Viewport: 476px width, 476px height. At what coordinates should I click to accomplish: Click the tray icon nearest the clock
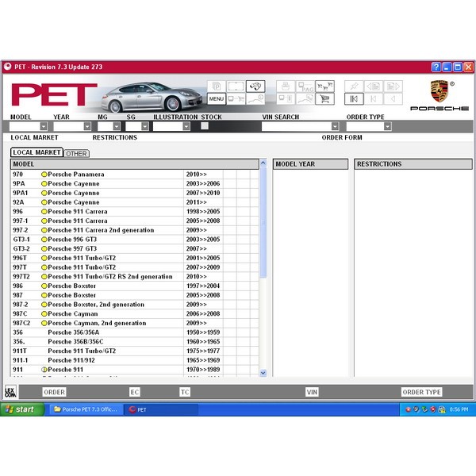point(442,409)
